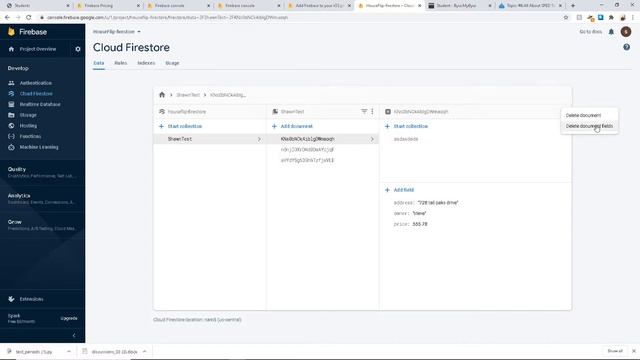Click Add document in ShawnTest
This screenshot has width=640, height=360.
pyautogui.click(x=292, y=127)
